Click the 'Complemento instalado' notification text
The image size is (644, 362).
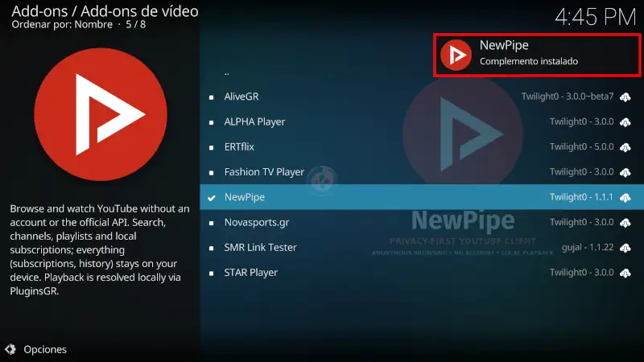(529, 62)
